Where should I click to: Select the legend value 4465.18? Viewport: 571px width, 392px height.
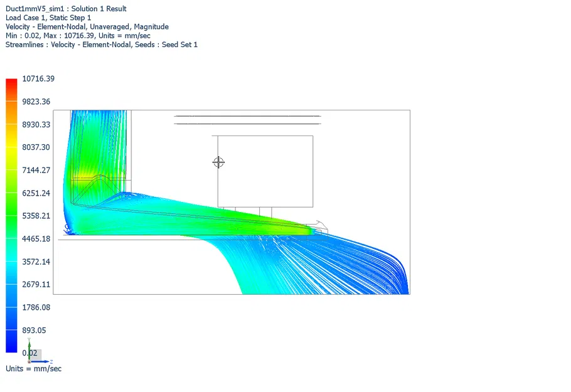tap(36, 239)
